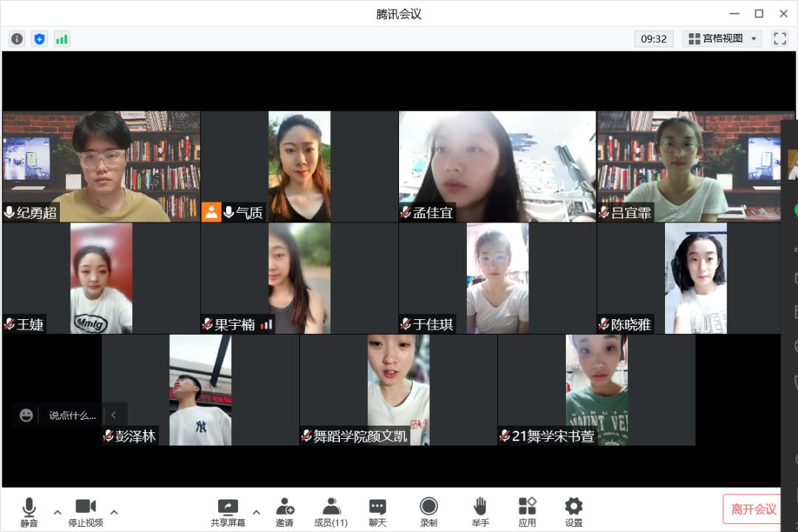
Task: Open the 宫格视图 layout dropdown
Action: pos(723,38)
